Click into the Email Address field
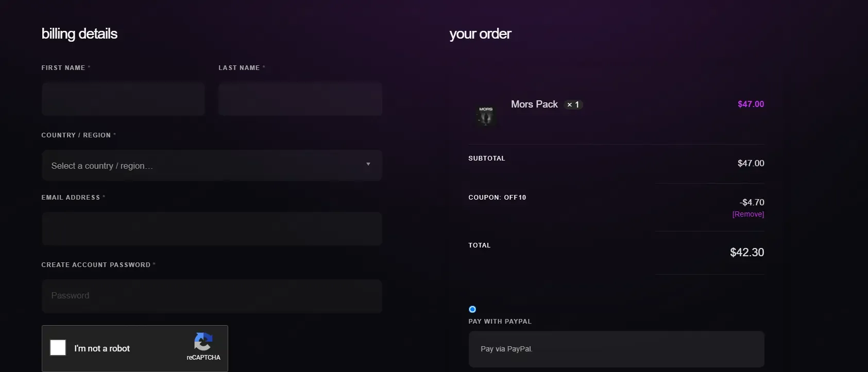This screenshot has height=372, width=868. [x=212, y=229]
